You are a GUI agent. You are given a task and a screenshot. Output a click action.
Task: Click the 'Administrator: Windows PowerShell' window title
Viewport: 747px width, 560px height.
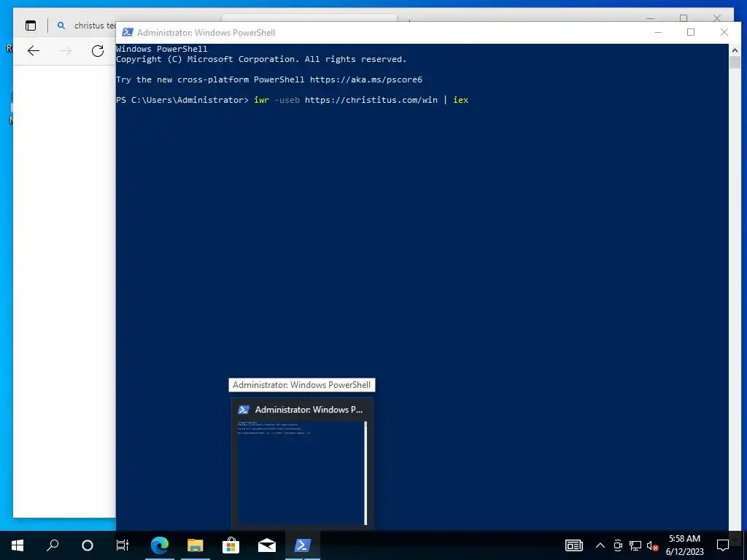(x=206, y=32)
